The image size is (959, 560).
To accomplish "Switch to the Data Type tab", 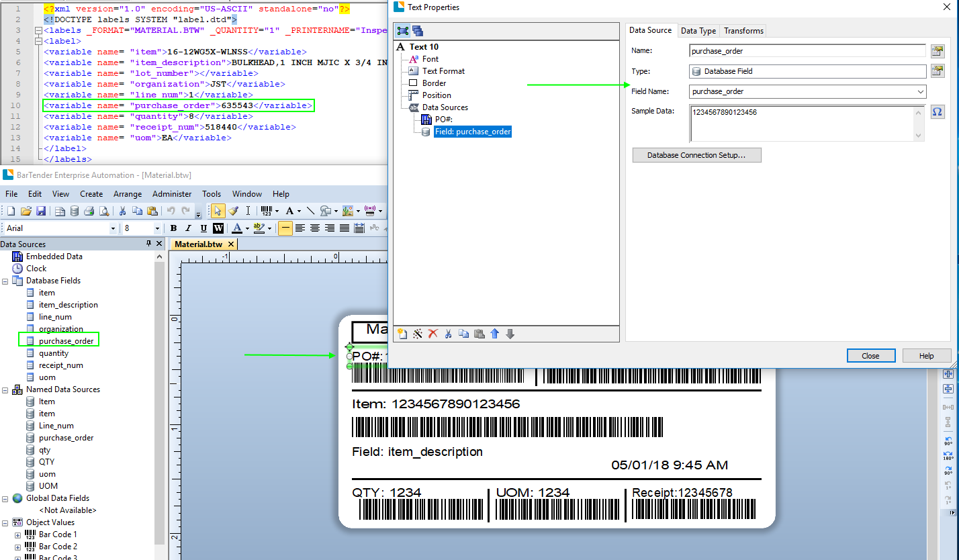I will pos(698,31).
